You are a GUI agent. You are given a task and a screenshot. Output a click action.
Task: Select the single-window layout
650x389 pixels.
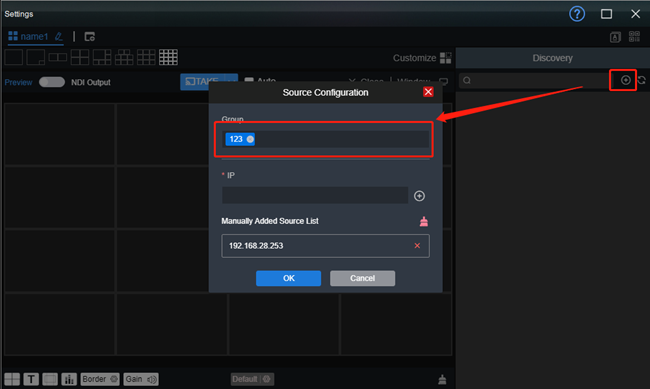pos(14,57)
